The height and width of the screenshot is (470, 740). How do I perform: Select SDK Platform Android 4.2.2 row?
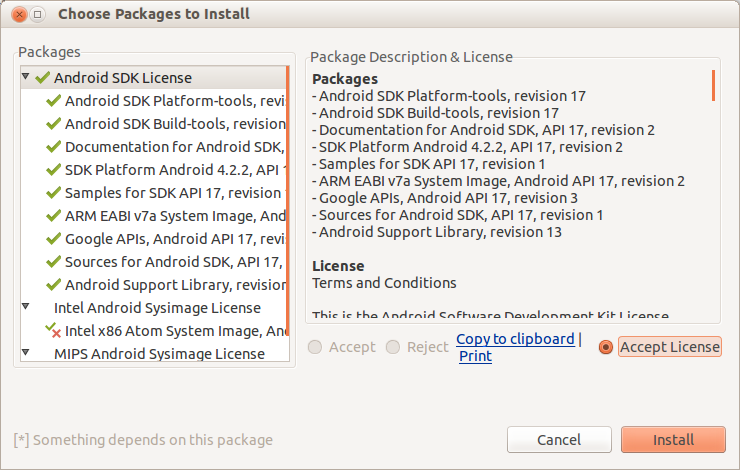153,169
